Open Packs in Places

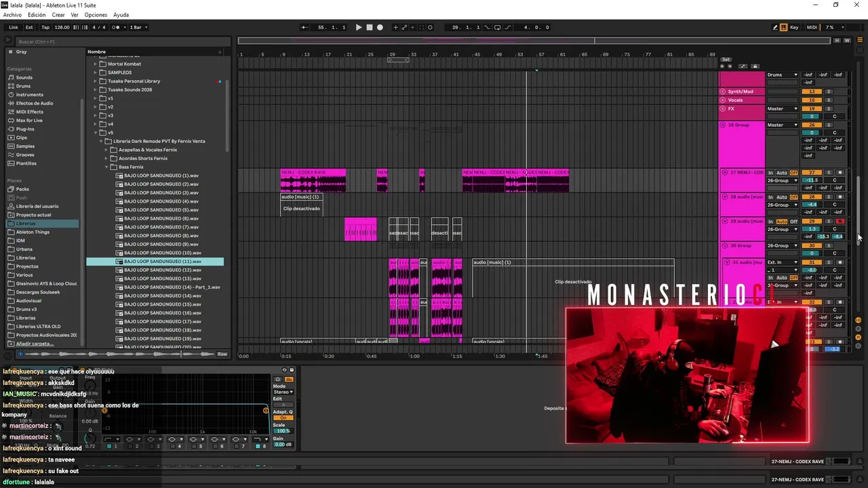click(22, 189)
